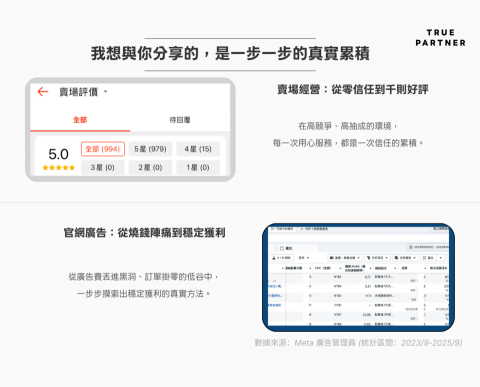Filter reviews by 2星 (0)
Screen dimensions: 480x387
tap(150, 167)
